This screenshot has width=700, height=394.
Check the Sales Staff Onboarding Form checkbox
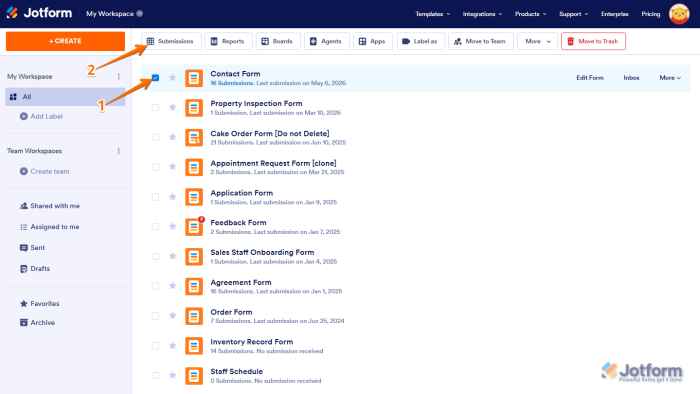(x=155, y=256)
